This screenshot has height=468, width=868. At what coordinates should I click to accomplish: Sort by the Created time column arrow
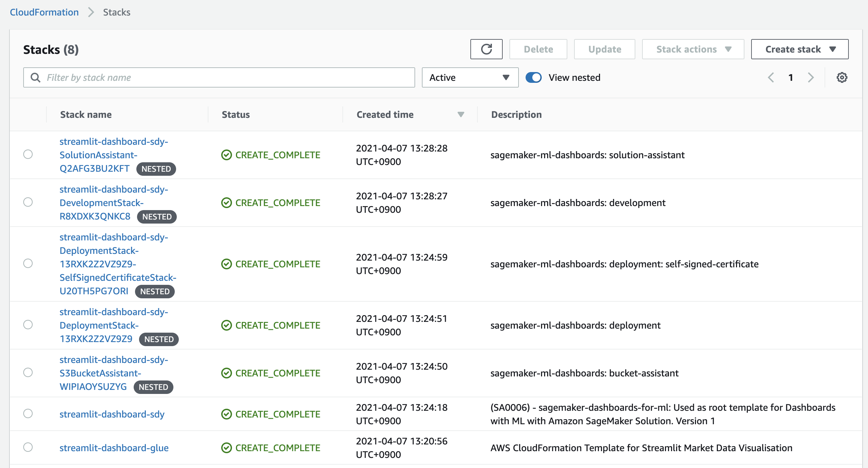(461, 114)
